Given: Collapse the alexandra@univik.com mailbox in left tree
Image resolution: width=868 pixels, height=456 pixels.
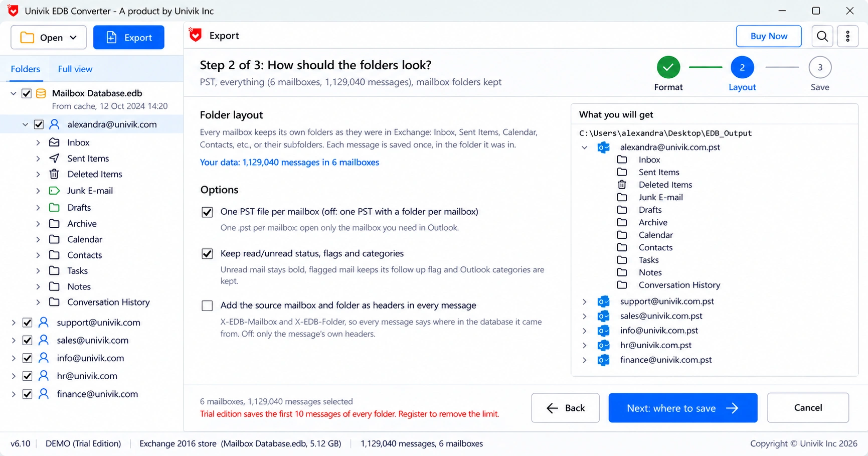Looking at the screenshot, I should 25,124.
